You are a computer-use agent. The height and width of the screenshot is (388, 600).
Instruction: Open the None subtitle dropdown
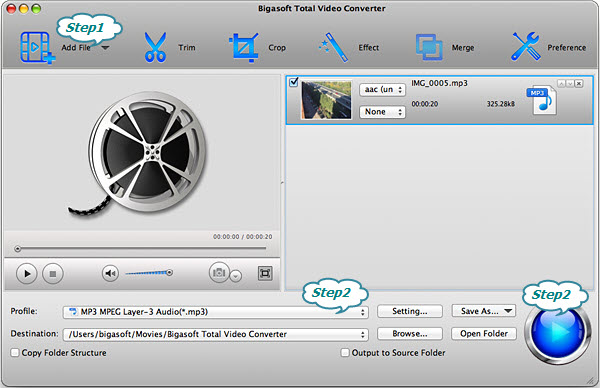point(382,112)
